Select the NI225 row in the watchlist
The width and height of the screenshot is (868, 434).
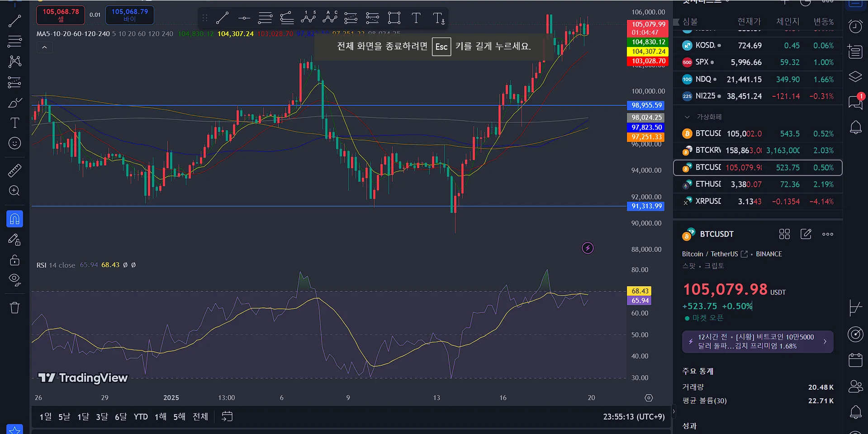[758, 96]
